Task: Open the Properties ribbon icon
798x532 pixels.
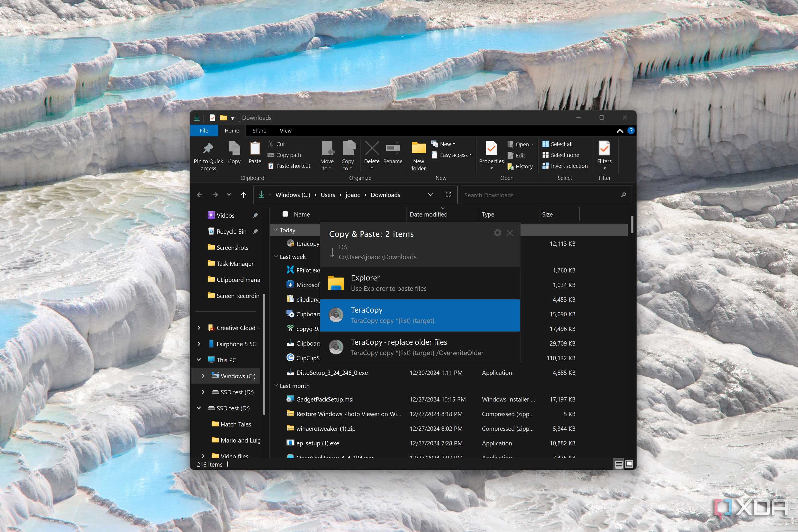Action: tap(491, 149)
